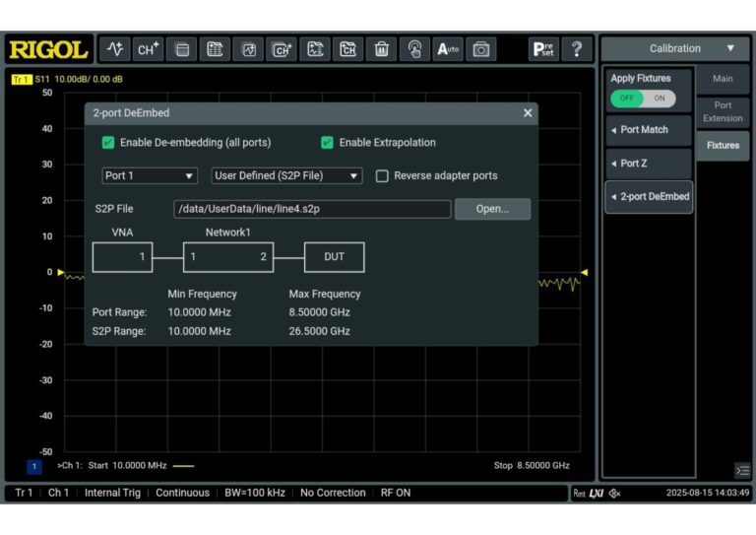Click the left reference level marker triangle
The height and width of the screenshot is (535, 756).
[61, 273]
